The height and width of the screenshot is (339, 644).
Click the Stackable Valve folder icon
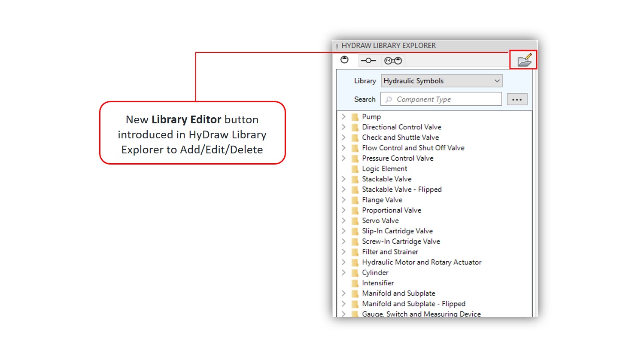[x=355, y=179]
